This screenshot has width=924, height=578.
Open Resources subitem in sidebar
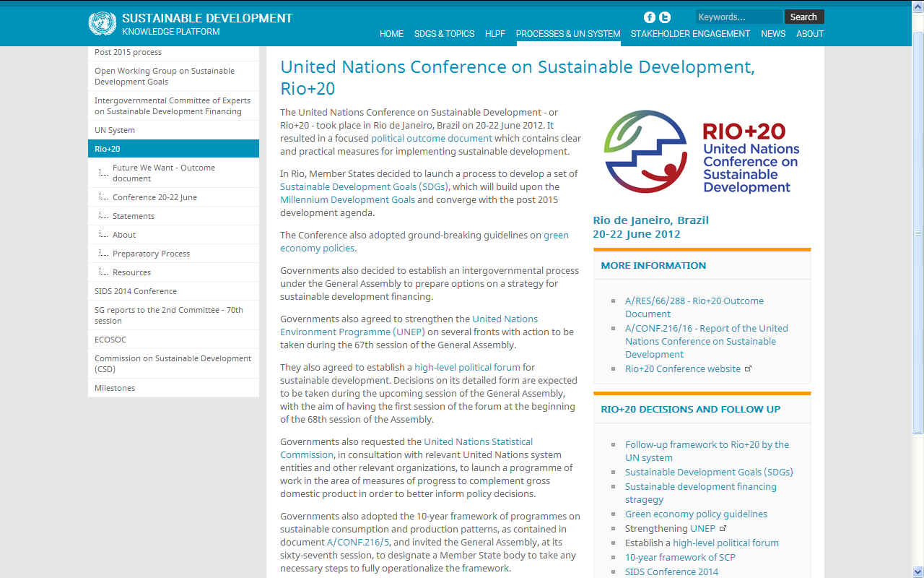pyautogui.click(x=173, y=272)
